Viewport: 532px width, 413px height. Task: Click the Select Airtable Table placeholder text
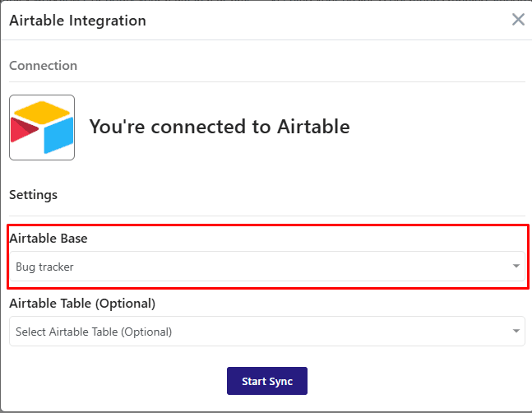94,332
